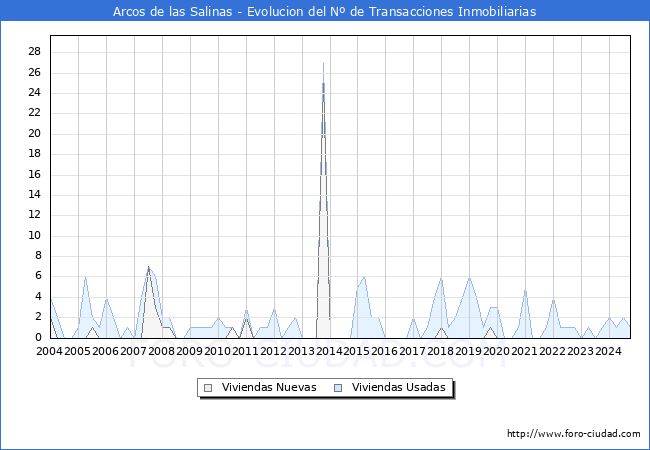Click the 2023 x-axis label
This screenshot has width=650, height=450.
pos(580,351)
